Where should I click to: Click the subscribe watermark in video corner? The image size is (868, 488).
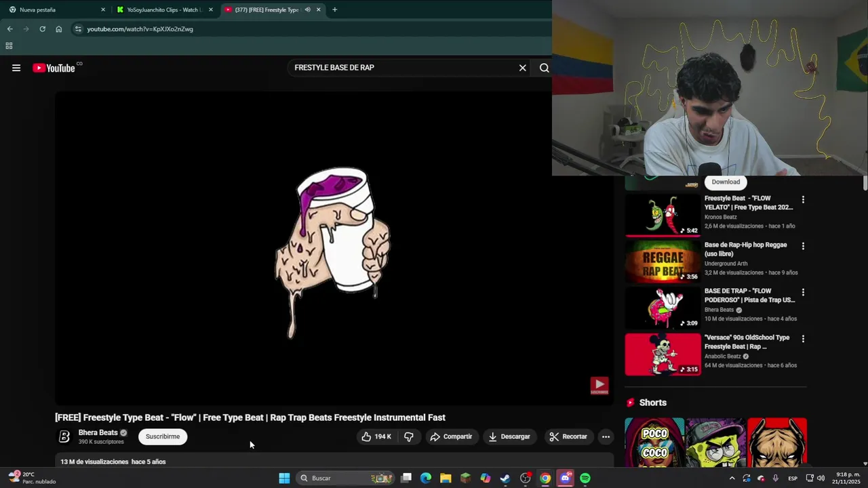pyautogui.click(x=599, y=386)
